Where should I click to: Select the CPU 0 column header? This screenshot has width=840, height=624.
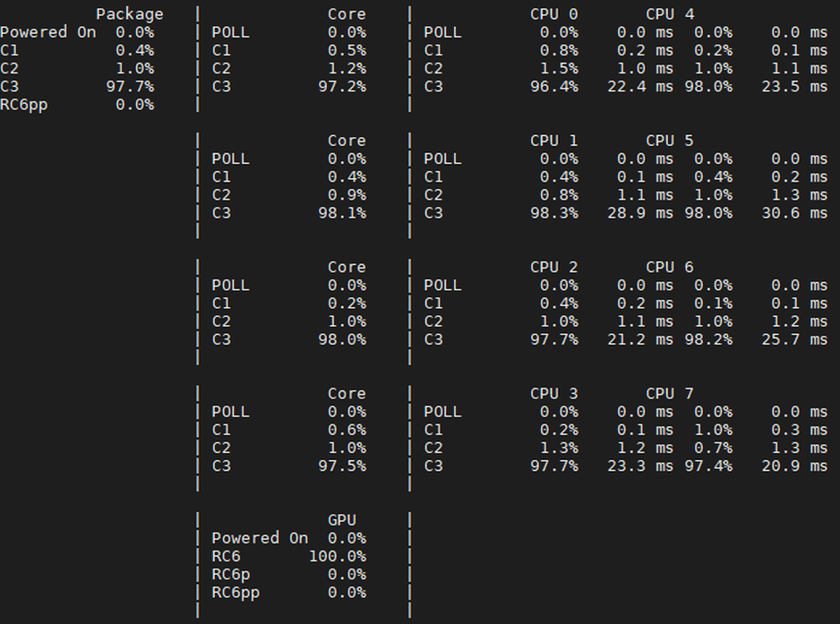point(554,14)
